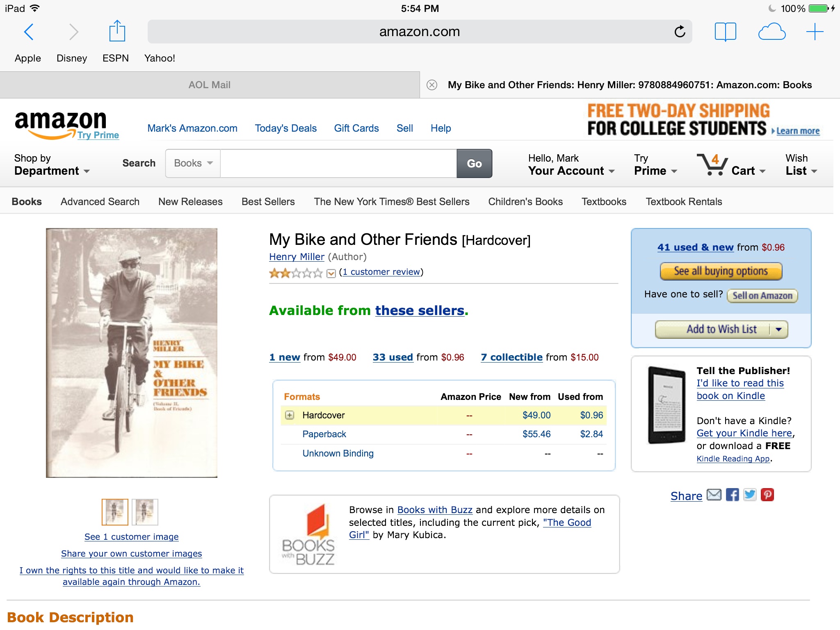This screenshot has width=840, height=630.
Task: Open iCloud tabs cloud icon
Action: coord(772,32)
